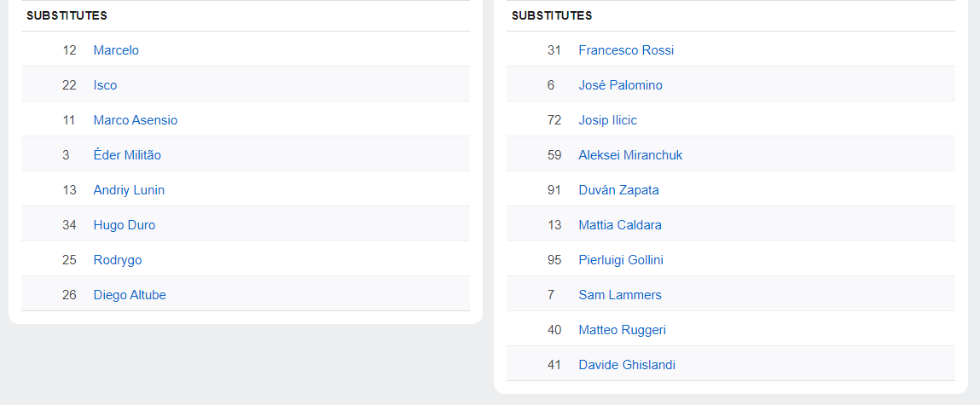Click jersey number 12 beside Marcelo
Image resolution: width=980 pixels, height=405 pixels.
[69, 50]
